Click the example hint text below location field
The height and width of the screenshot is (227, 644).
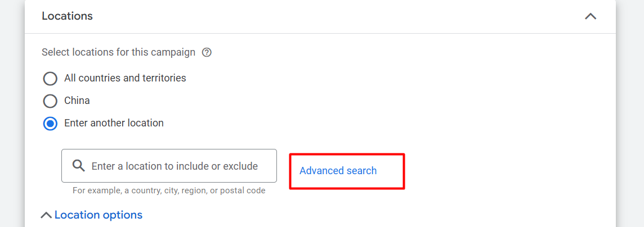pos(169,190)
